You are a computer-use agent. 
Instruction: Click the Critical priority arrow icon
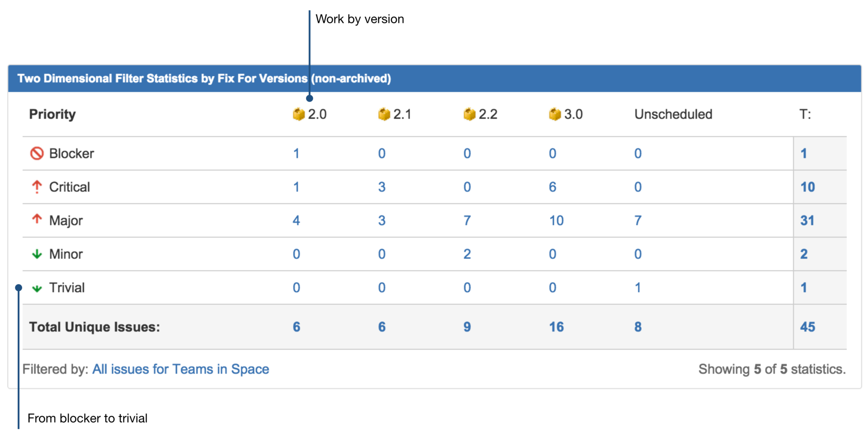[x=37, y=187]
